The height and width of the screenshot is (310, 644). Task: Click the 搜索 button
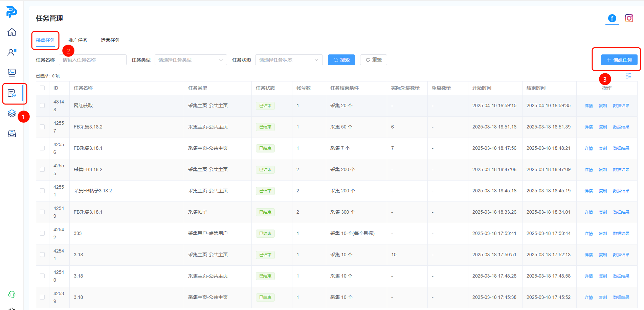(x=341, y=60)
